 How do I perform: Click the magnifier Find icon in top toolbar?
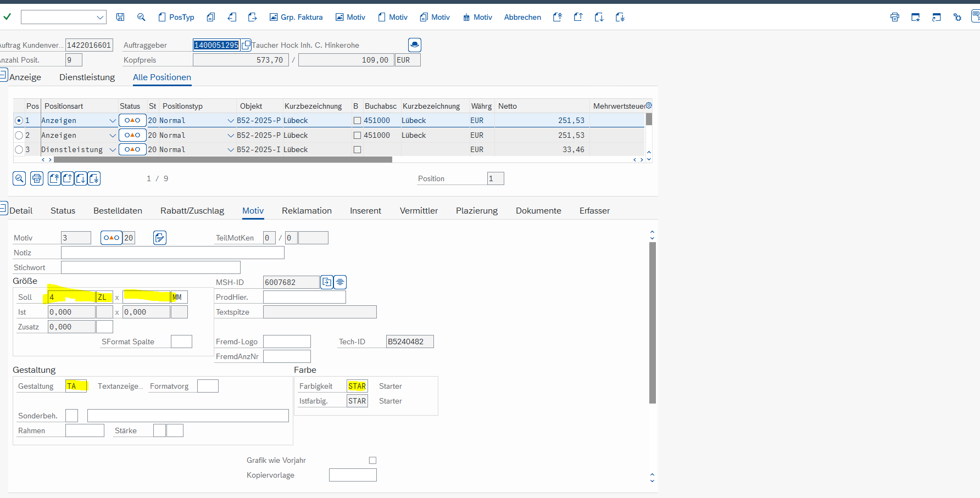pyautogui.click(x=141, y=17)
